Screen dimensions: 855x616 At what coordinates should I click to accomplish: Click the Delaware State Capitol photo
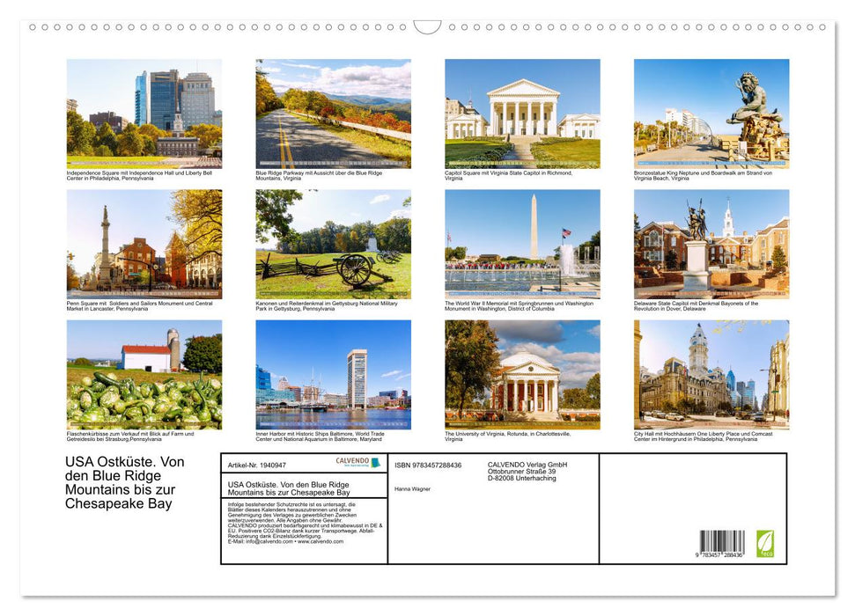(711, 244)
